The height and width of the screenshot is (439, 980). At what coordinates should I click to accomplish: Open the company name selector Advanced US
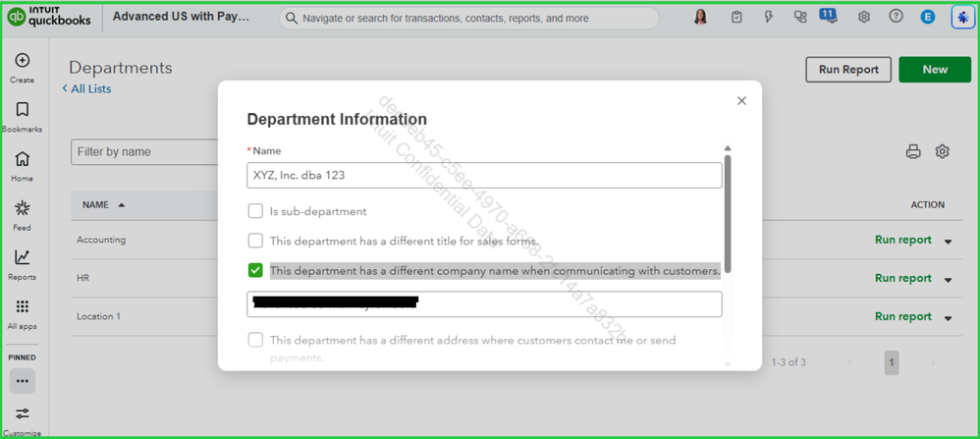click(182, 17)
